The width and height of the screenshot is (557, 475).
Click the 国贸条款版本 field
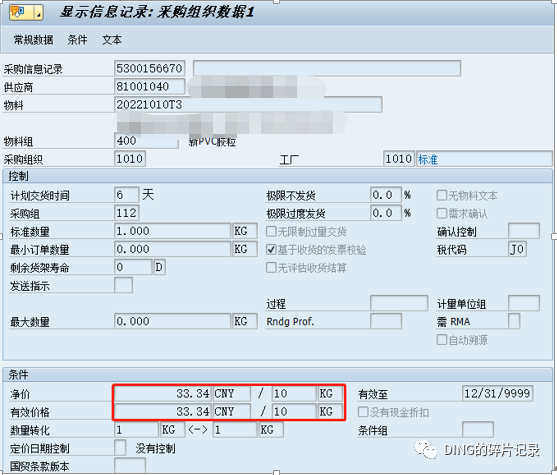click(x=130, y=465)
